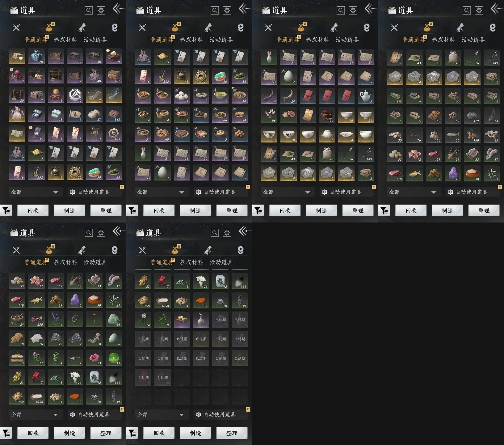Click the box item showing count 107

coord(113,76)
